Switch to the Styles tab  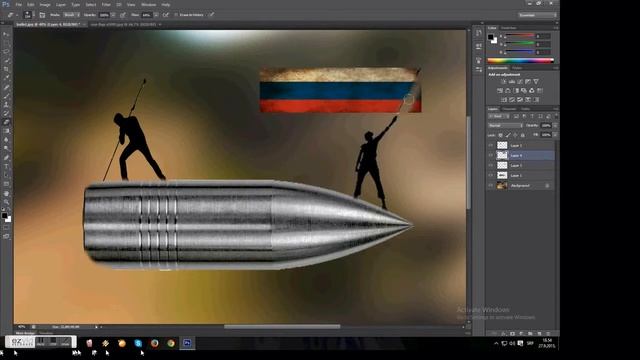click(x=517, y=68)
